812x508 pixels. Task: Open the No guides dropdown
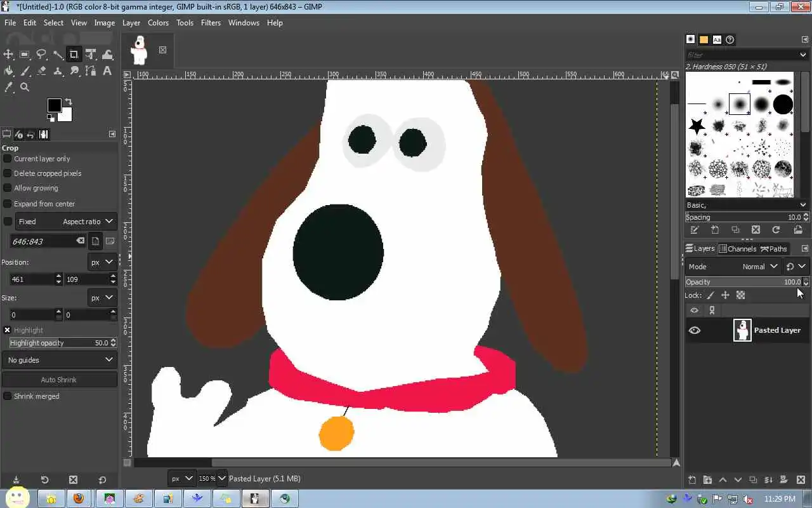pos(60,360)
